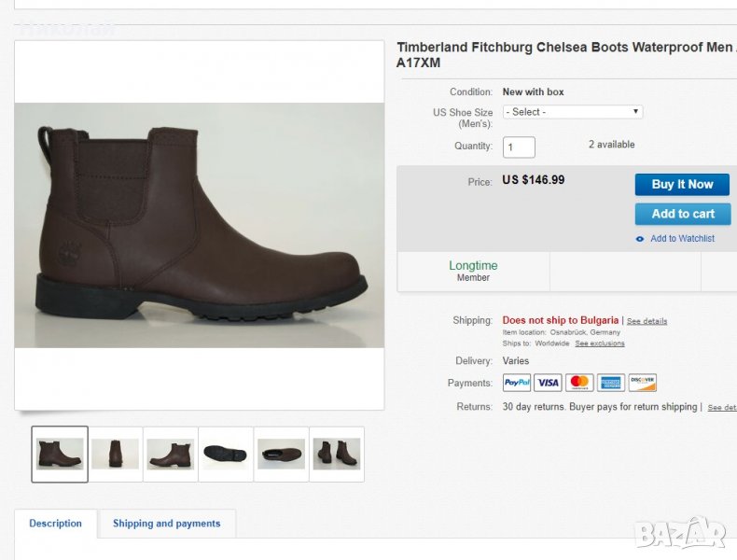This screenshot has height=560, width=737.
Task: Select the second front-view boot thumbnail
Action: (115, 455)
